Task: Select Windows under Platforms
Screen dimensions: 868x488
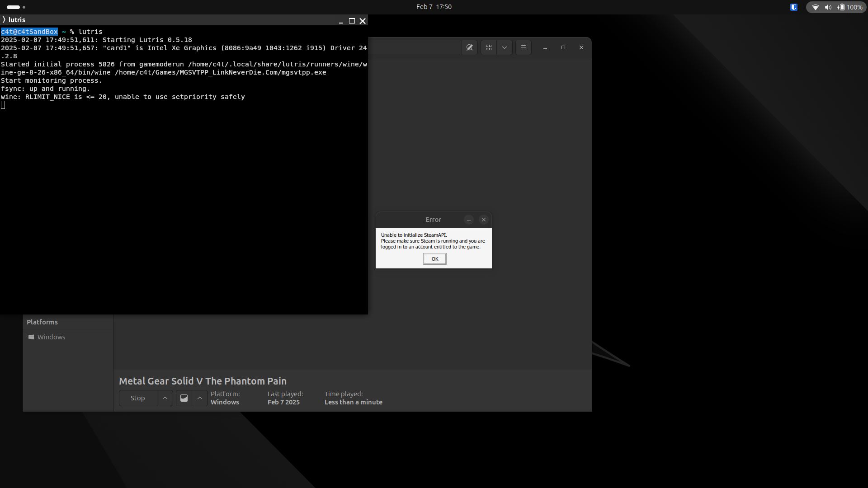Action: pyautogui.click(x=51, y=337)
